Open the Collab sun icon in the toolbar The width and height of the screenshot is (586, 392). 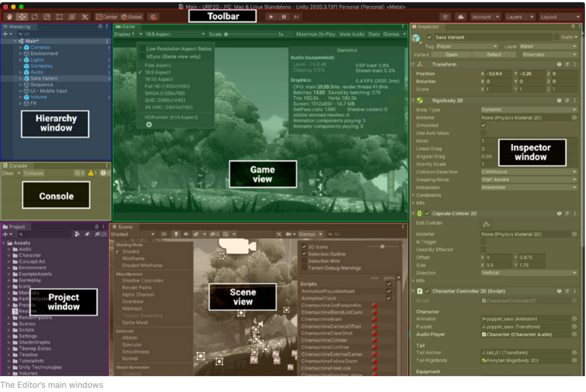pos(445,17)
